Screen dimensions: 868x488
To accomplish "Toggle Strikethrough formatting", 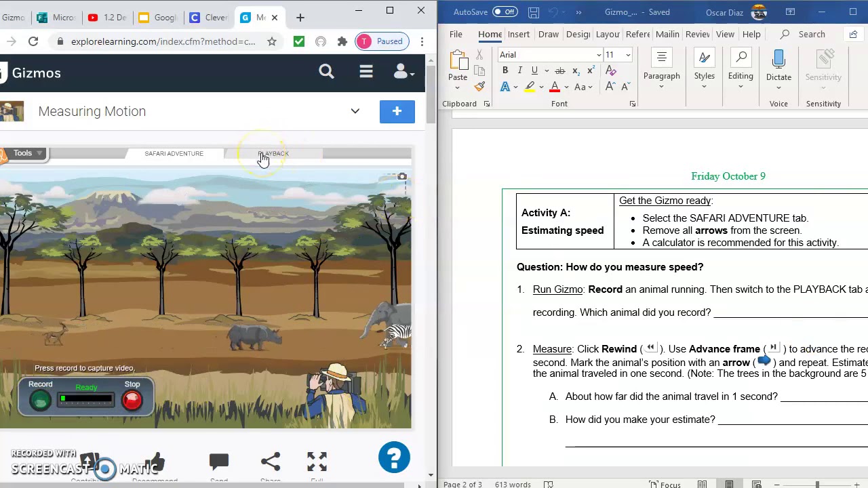I will click(x=560, y=70).
